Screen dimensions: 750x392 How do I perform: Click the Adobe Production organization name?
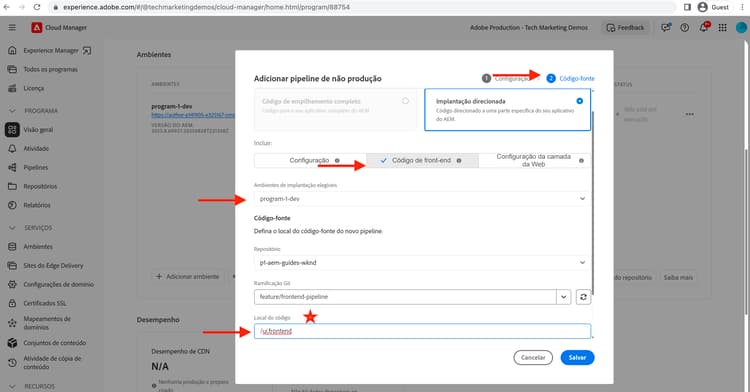click(x=529, y=28)
